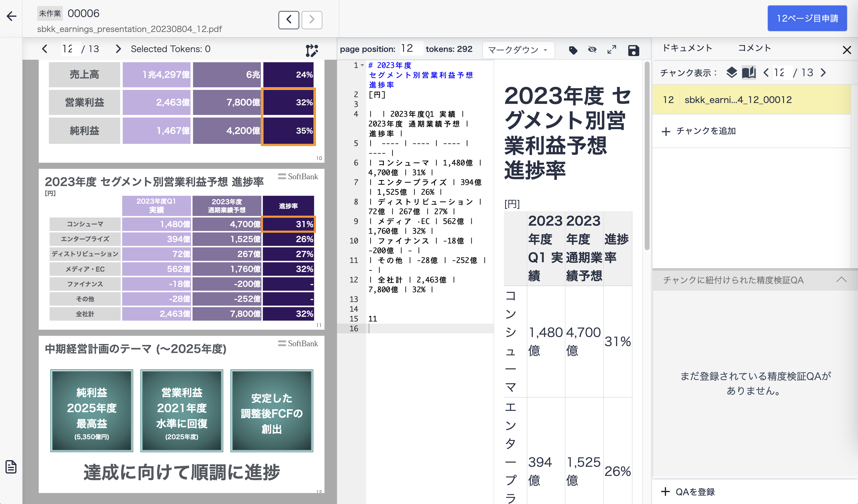Click the 1,760億 cell in メディア・EC row
Screen dimensions: 858x504
tap(227, 269)
